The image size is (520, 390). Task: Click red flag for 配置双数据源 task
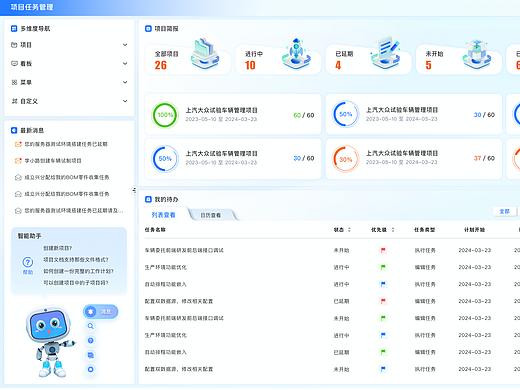point(383,301)
